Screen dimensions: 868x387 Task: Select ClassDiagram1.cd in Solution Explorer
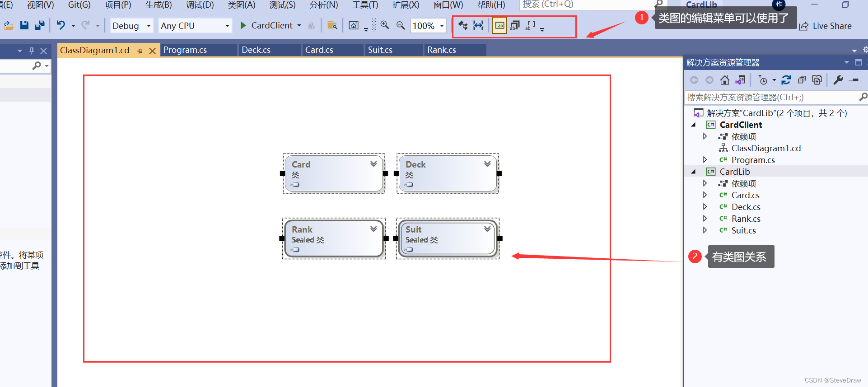[766, 148]
